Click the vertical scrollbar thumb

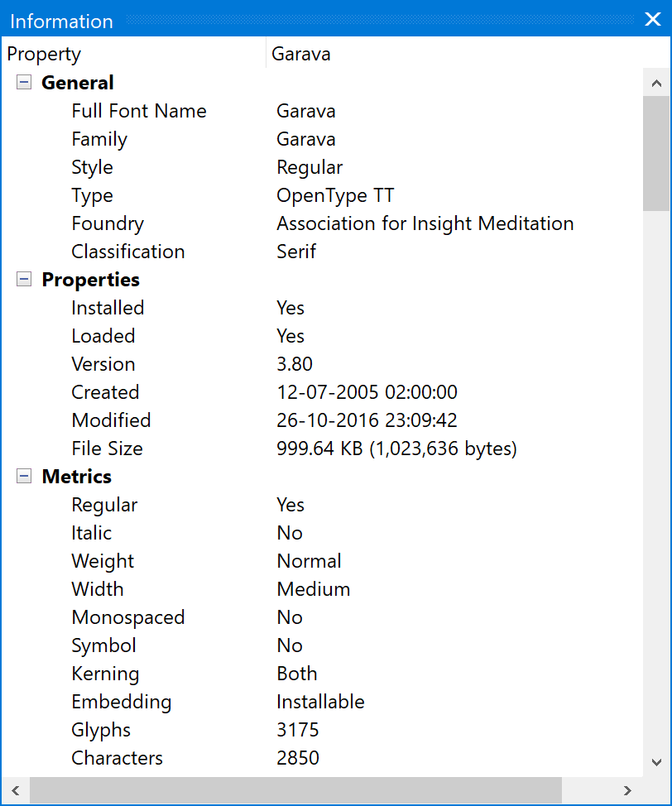(x=656, y=153)
